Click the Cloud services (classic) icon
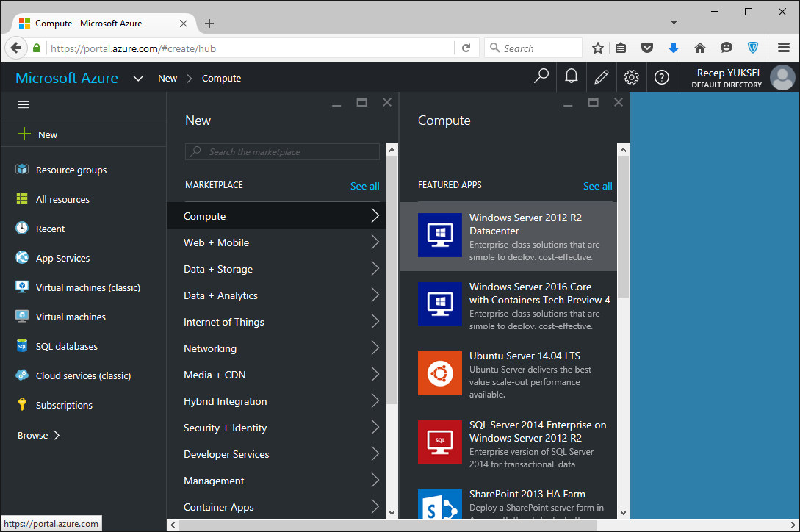Viewport: 800px width, 532px height. tap(22, 375)
